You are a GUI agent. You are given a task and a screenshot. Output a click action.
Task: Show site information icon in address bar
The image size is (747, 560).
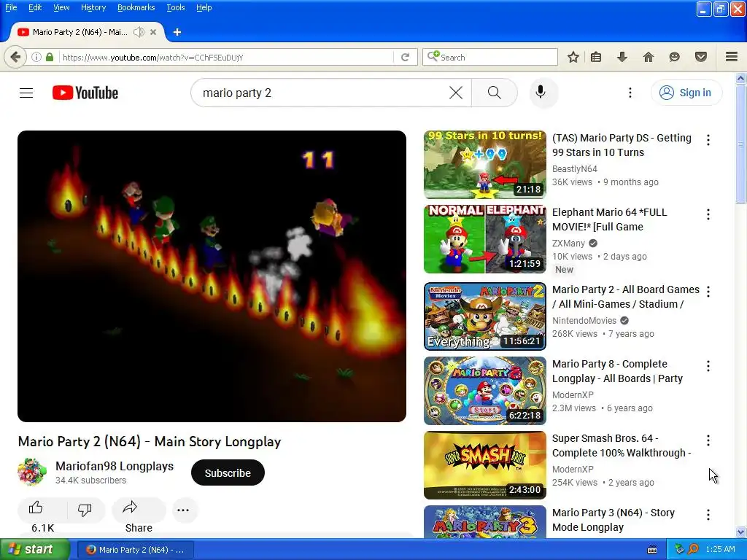(x=36, y=57)
